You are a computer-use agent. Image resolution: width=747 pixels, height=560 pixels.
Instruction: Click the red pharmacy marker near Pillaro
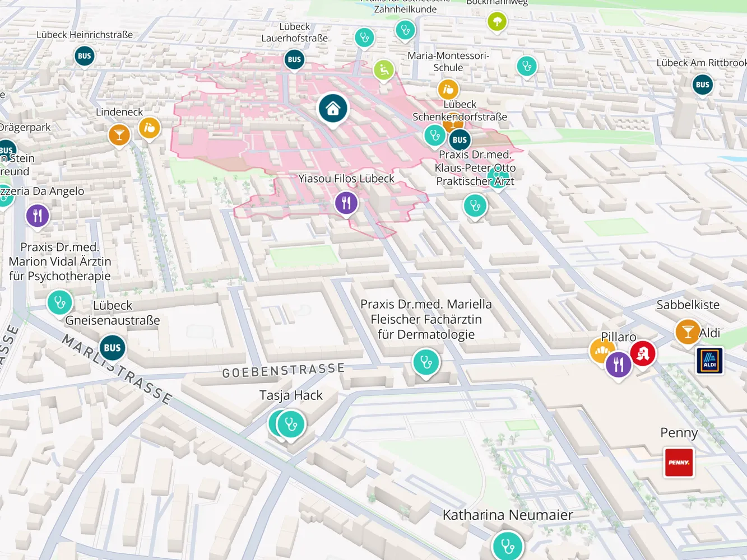point(643,353)
